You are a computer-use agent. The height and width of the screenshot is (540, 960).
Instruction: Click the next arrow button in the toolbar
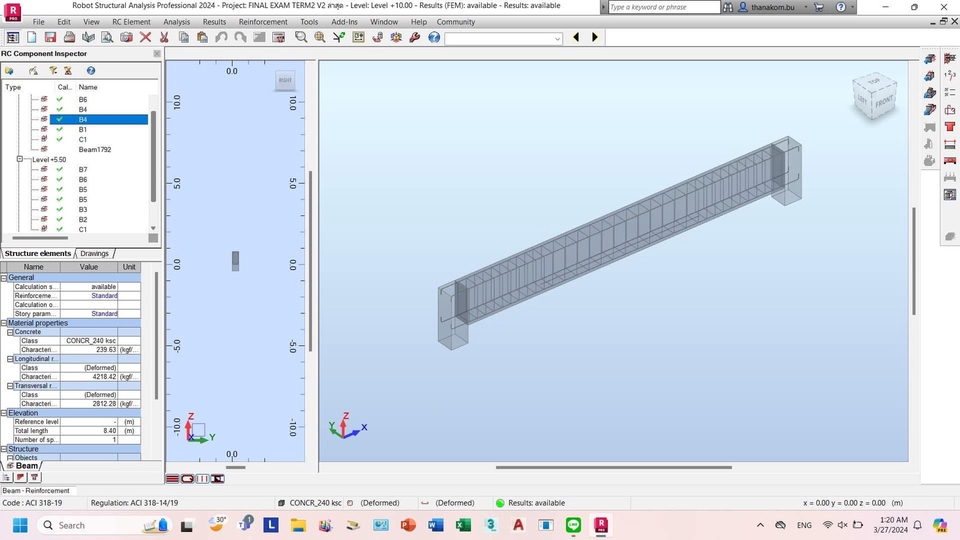[x=595, y=38]
